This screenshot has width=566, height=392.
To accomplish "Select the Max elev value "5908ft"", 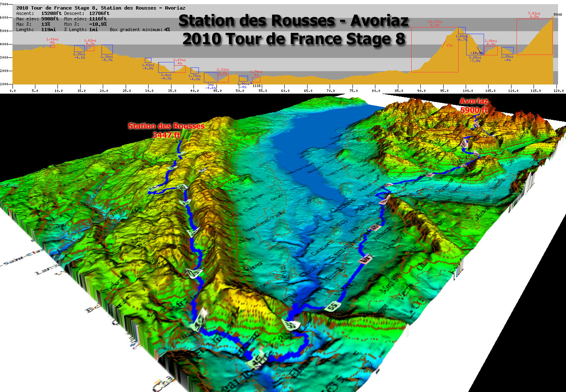I will tap(50, 19).
